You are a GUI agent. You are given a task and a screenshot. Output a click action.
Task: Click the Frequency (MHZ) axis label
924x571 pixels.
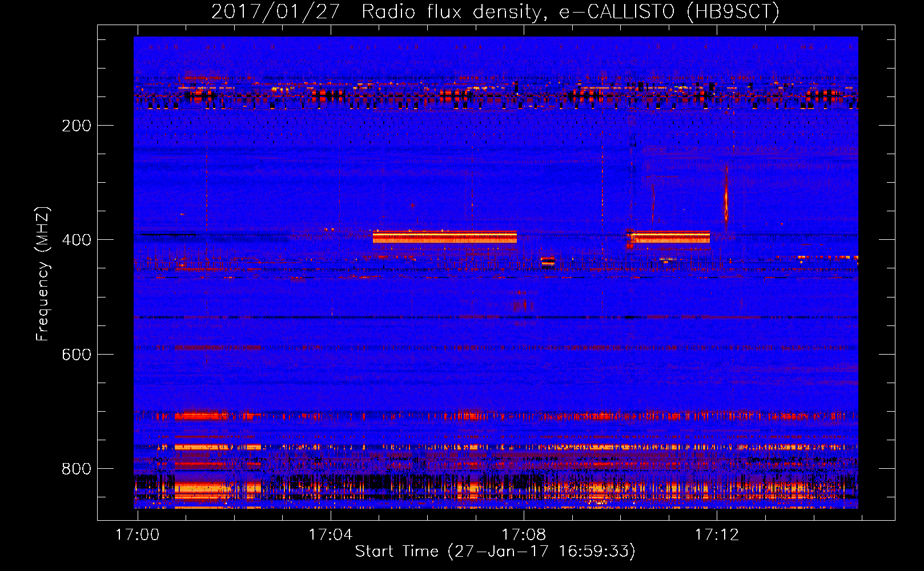[x=43, y=274]
